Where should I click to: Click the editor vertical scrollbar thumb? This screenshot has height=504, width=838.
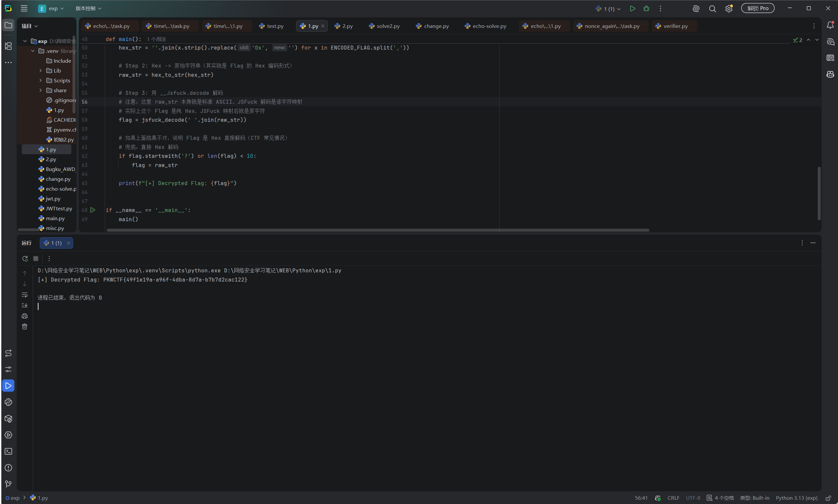[x=819, y=194]
